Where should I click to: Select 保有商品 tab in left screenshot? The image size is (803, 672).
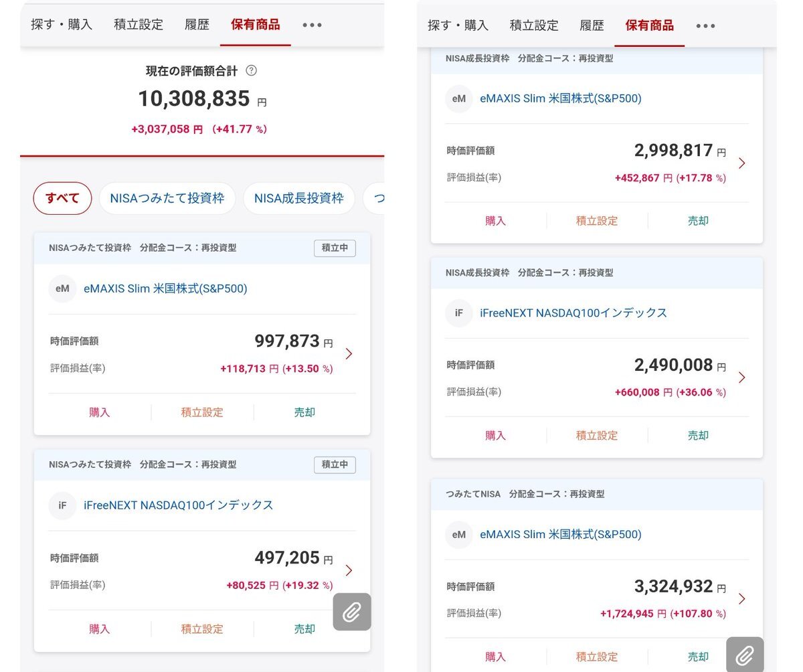pyautogui.click(x=256, y=25)
